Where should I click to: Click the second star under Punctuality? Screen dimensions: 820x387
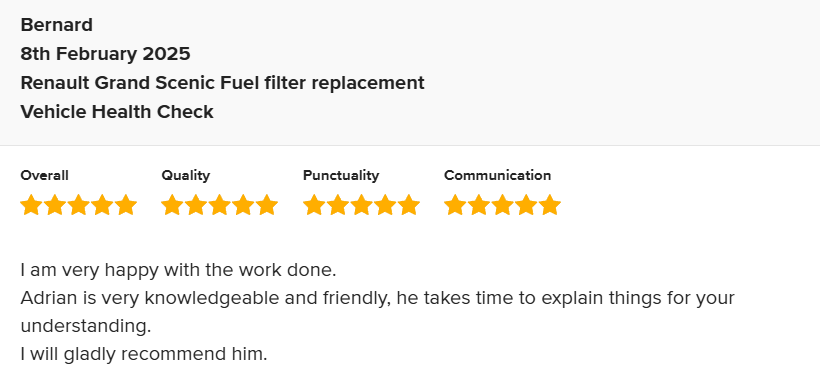tap(337, 205)
